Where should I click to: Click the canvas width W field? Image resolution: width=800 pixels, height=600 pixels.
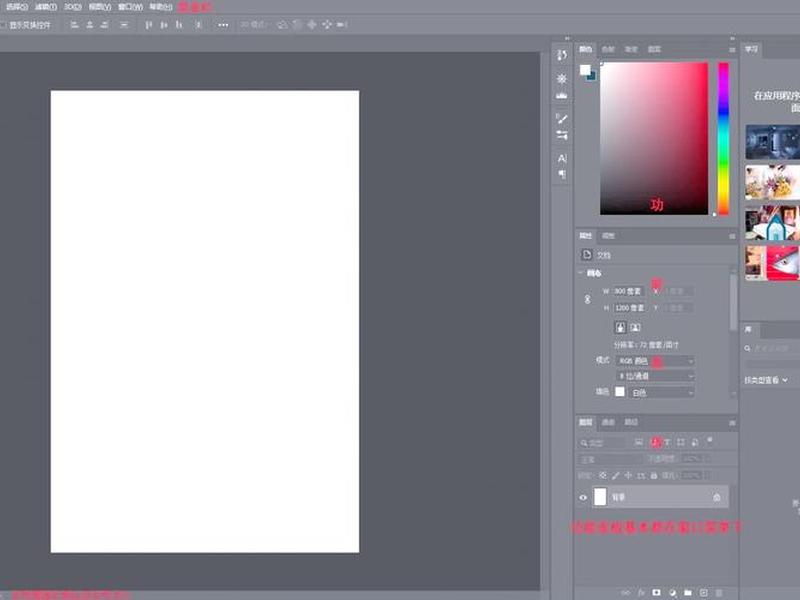point(628,291)
